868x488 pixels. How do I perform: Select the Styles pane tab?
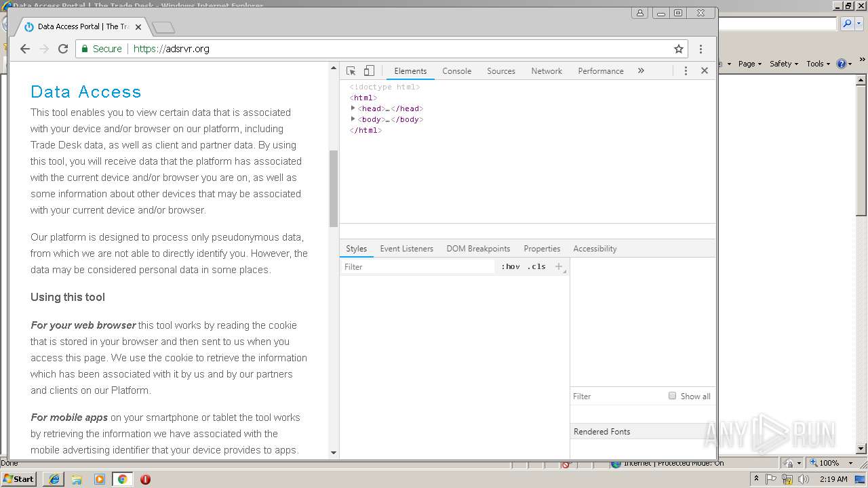356,249
